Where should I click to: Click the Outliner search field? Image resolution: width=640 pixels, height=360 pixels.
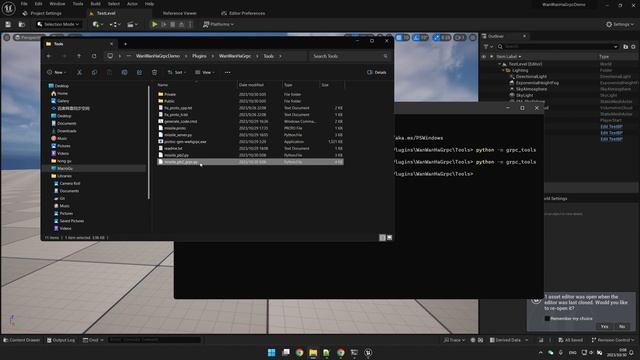point(558,47)
